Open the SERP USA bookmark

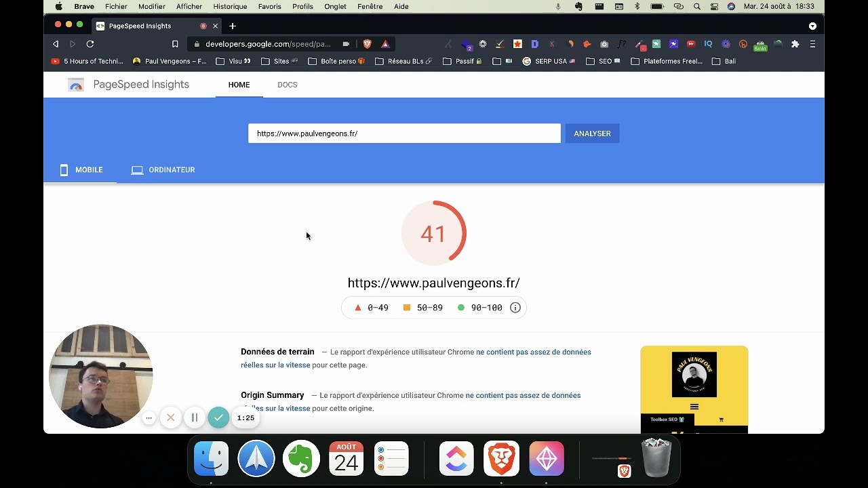549,61
